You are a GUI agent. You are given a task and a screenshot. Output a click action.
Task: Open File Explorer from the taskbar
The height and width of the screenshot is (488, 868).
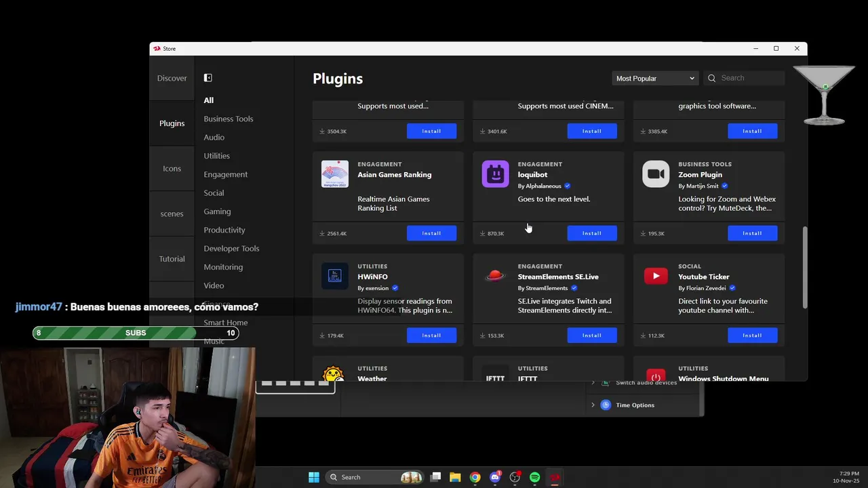coord(455,477)
